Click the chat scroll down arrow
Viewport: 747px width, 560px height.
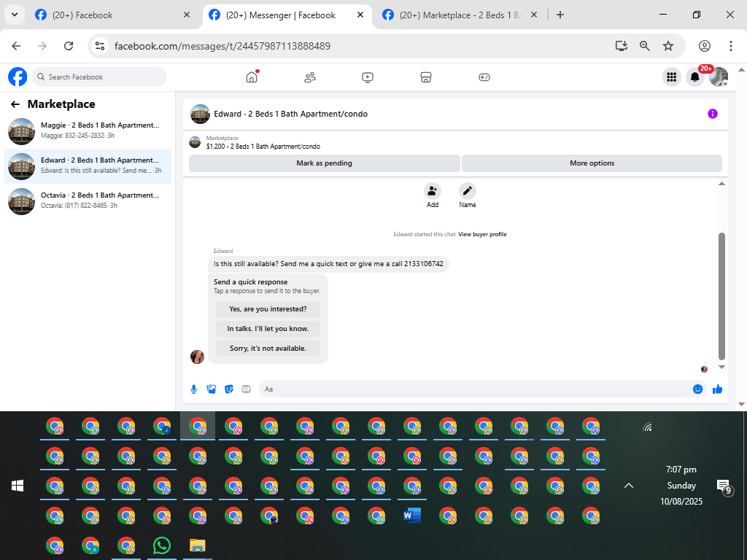[x=721, y=367]
